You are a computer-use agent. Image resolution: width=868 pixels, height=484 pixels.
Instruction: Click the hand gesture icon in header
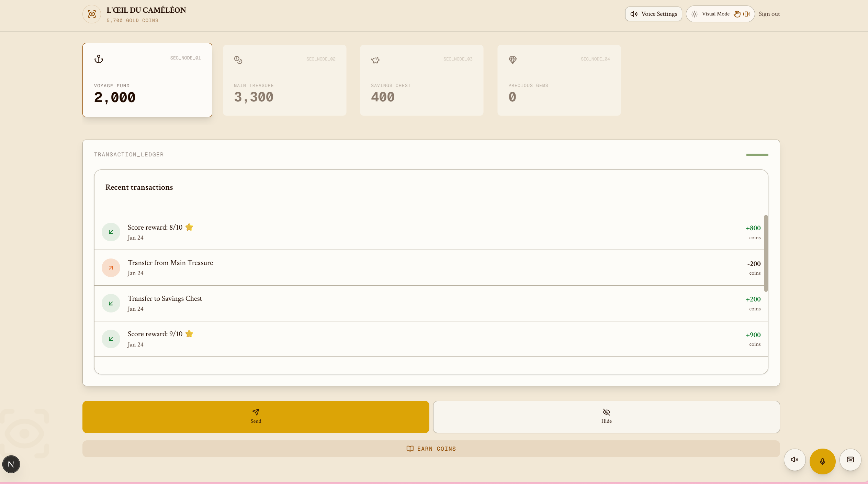[x=737, y=14]
